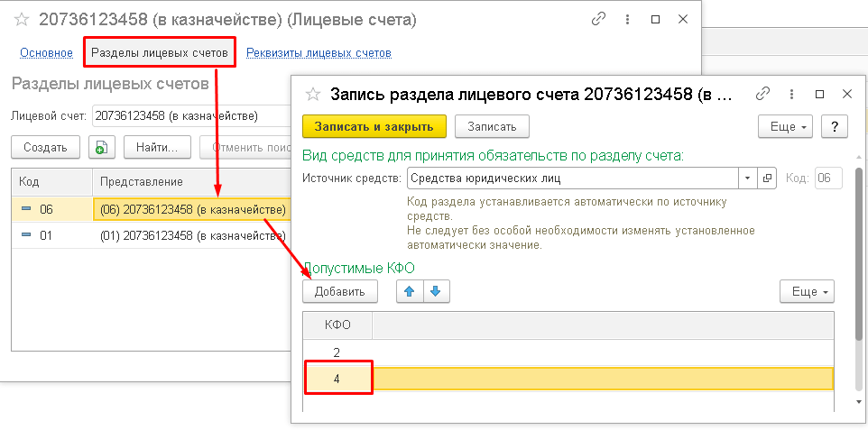Go to Основное link

(46, 52)
